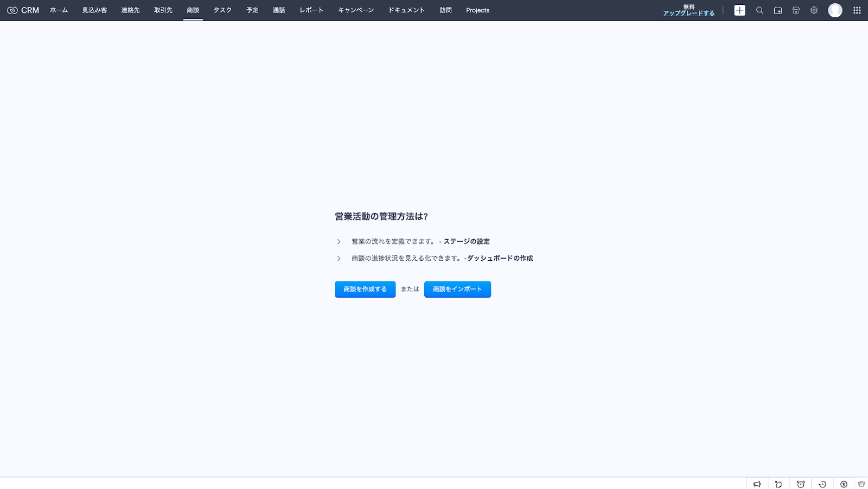Viewport: 868px width, 489px height.
Task: Expand the chevron beside ダッシュボードの作成
Action: tap(339, 259)
